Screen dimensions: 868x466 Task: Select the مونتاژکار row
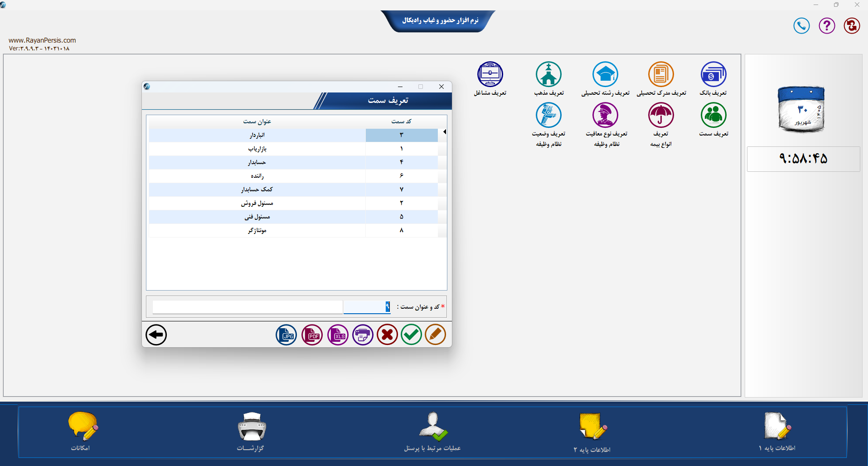(293, 230)
